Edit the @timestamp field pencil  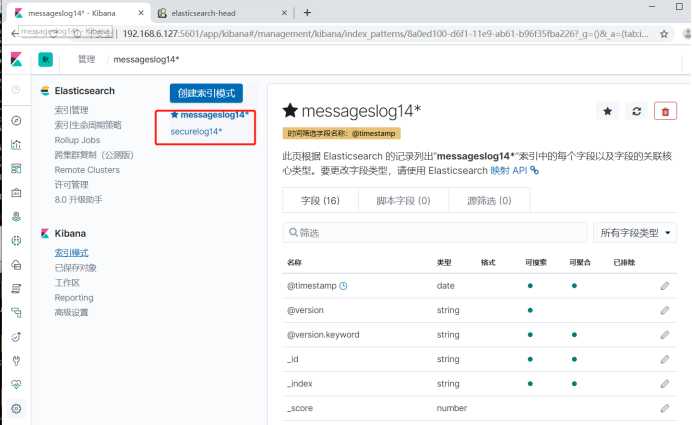665,286
